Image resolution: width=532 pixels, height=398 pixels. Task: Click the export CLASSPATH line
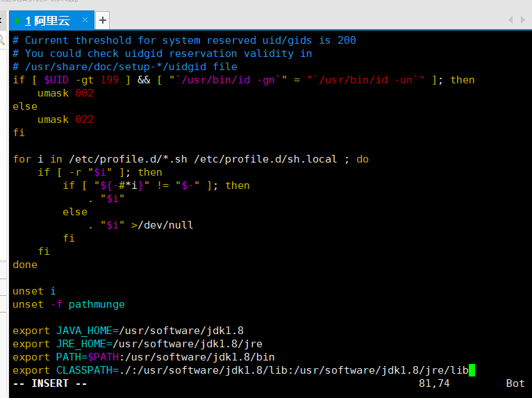tap(240, 370)
